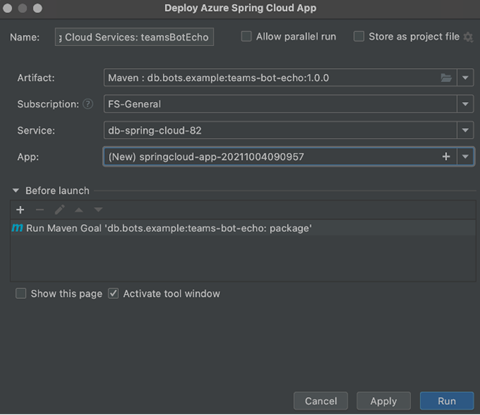Click the db-spring-cloud-82 service value
The width and height of the screenshot is (480, 415).
coord(155,130)
